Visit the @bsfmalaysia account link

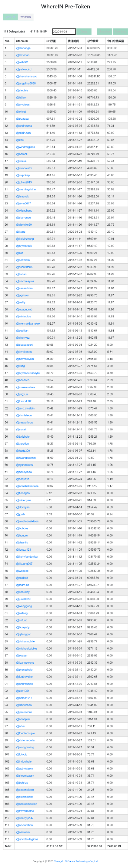click(25, 359)
